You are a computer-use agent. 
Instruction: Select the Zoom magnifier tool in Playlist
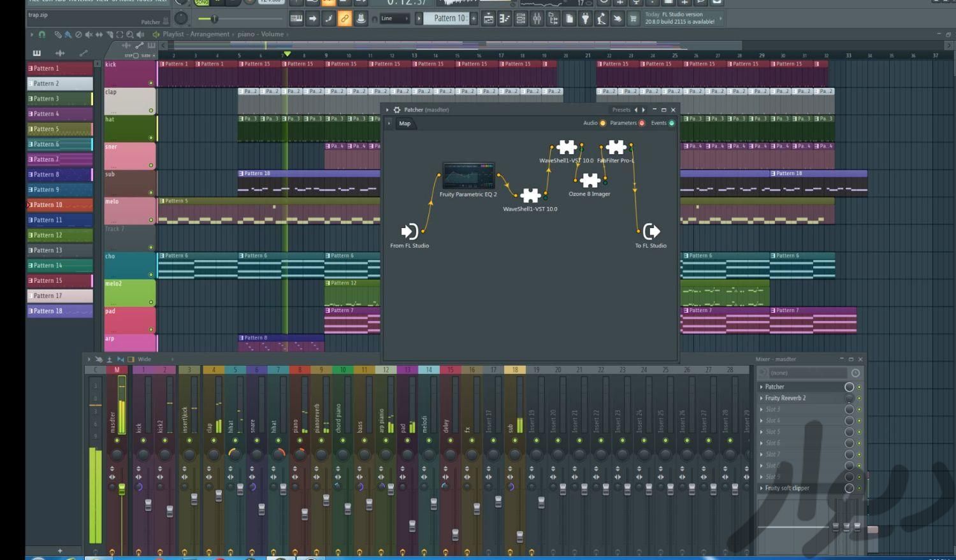130,34
